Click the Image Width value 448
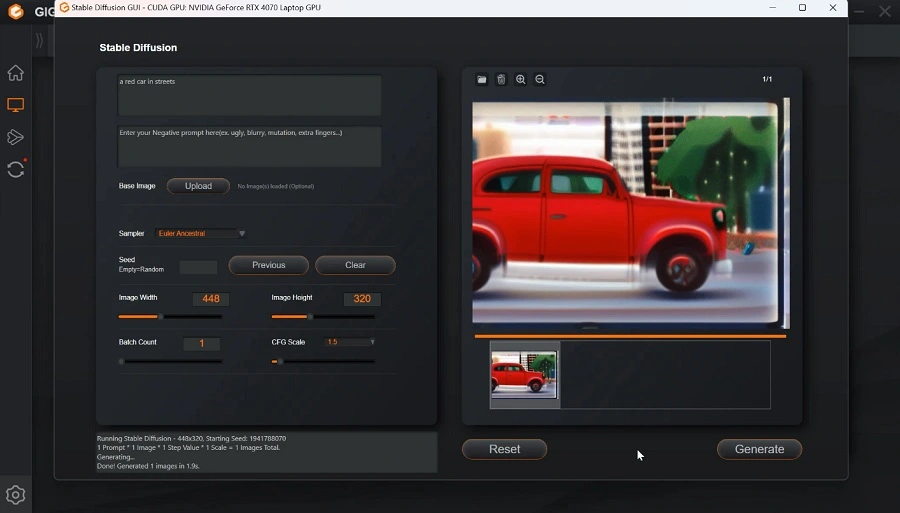 click(x=211, y=299)
